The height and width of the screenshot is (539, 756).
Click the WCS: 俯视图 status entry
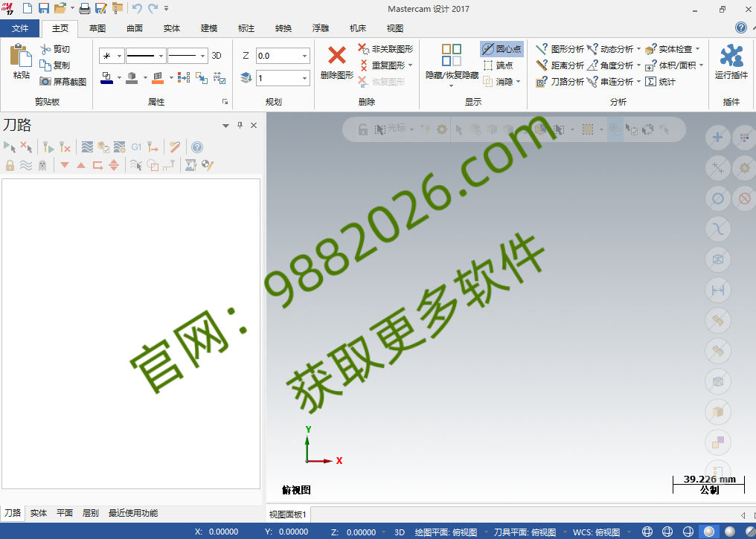(x=596, y=532)
